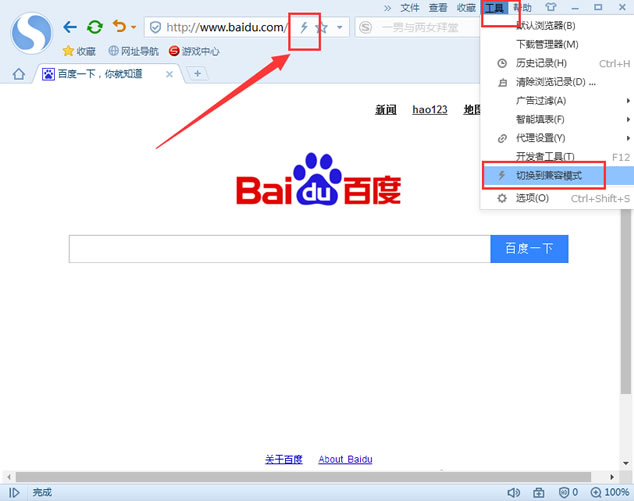
Task: Open 开发者工具(T) menu entry
Action: [557, 157]
